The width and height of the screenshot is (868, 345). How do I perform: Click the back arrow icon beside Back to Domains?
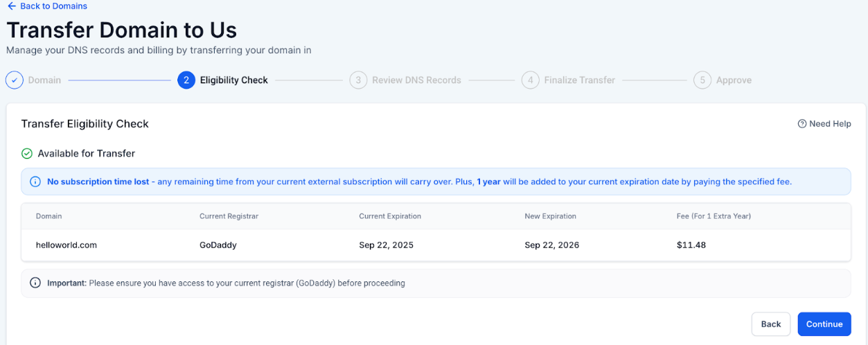11,6
